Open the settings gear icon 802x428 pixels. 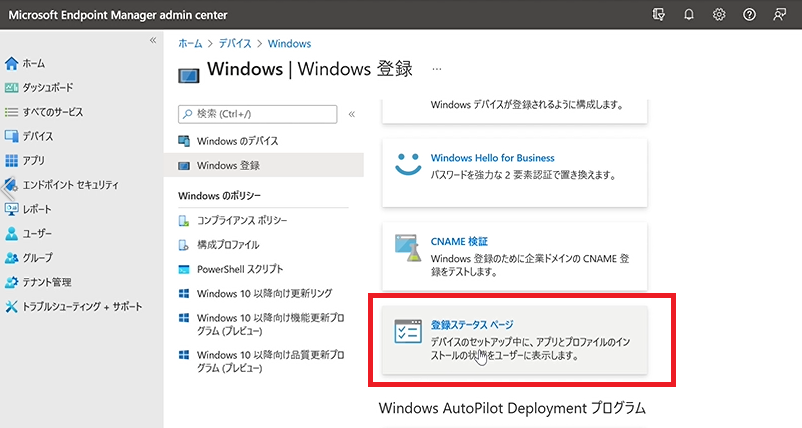point(719,15)
